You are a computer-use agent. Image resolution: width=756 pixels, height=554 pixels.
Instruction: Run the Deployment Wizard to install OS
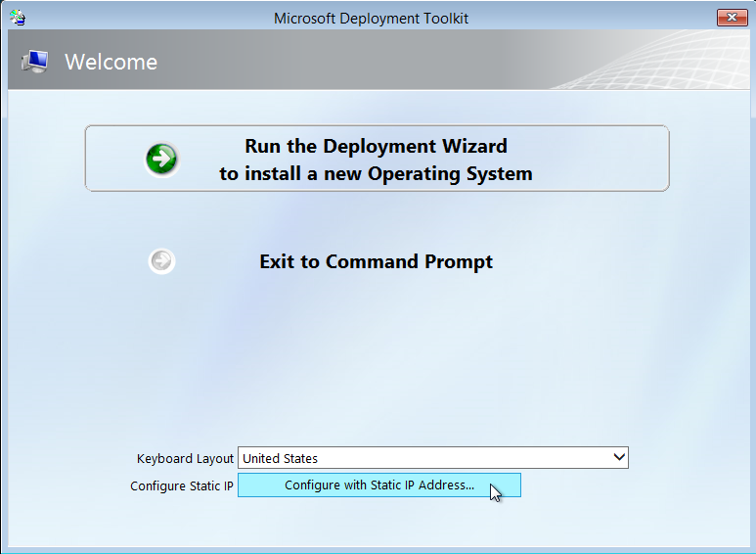click(x=377, y=159)
